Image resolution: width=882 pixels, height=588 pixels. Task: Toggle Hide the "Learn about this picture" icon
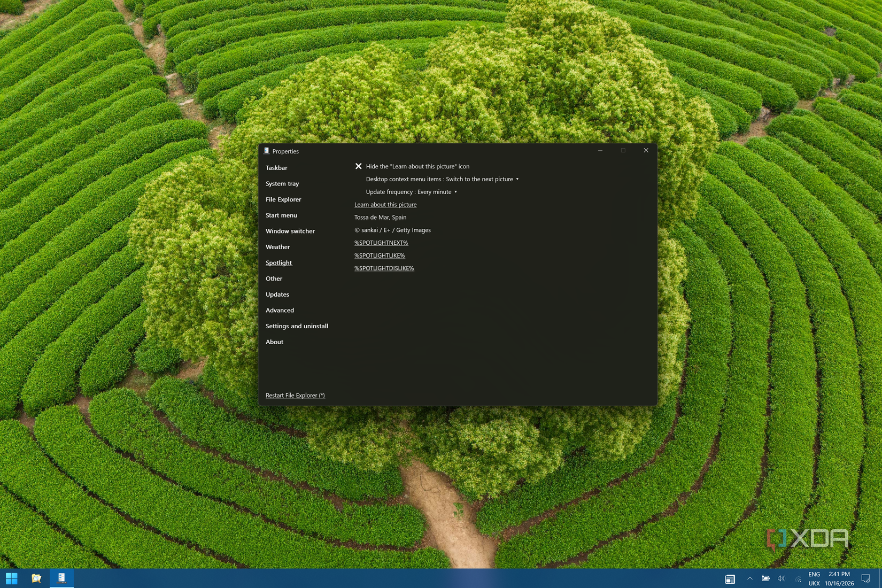(x=412, y=166)
